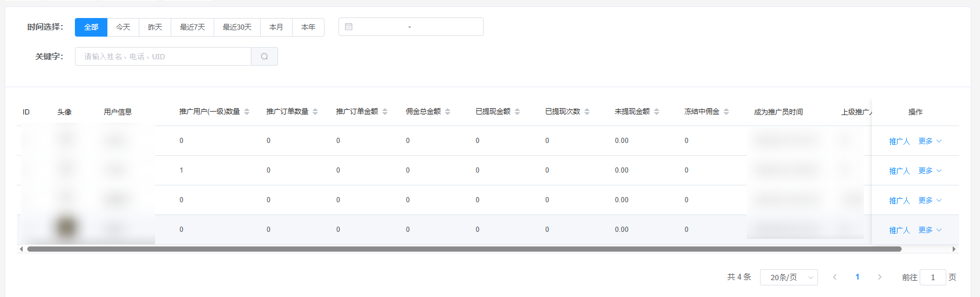Image resolution: width=980 pixels, height=297 pixels.
Task: Click the scrollbar left arrow
Action: [x=21, y=249]
